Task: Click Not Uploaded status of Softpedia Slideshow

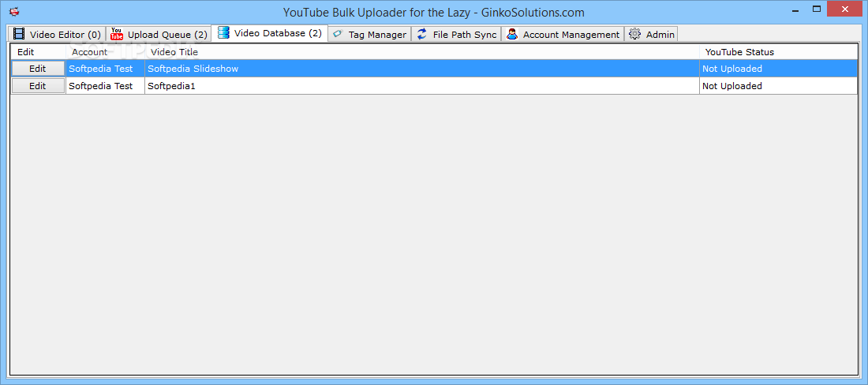Action: tap(778, 69)
